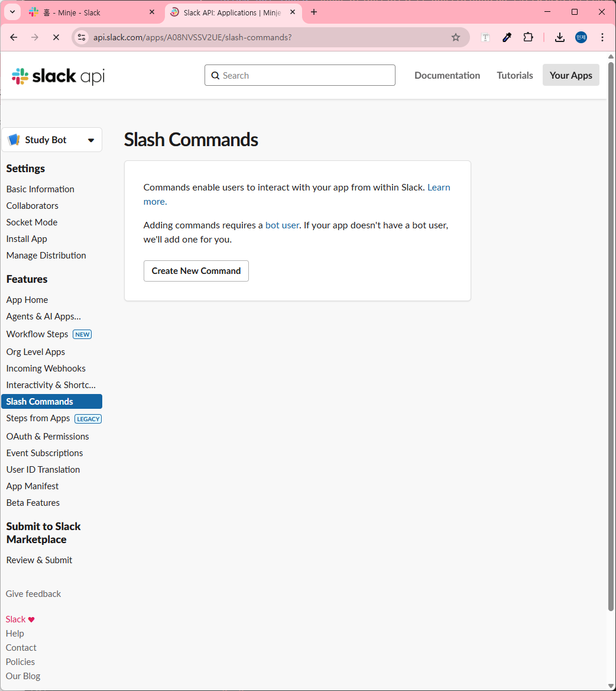Open the Documentation nav link

[447, 75]
